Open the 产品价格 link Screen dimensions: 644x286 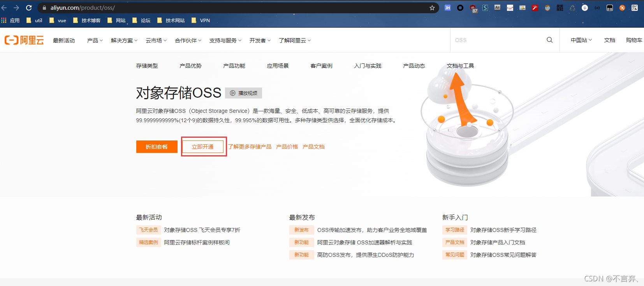tap(287, 147)
